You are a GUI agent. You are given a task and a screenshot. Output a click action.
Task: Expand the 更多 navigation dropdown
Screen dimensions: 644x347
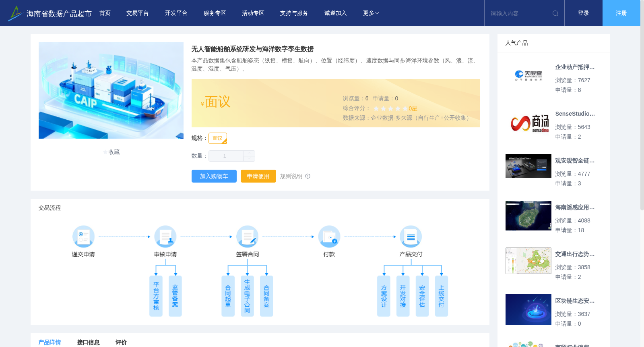371,13
